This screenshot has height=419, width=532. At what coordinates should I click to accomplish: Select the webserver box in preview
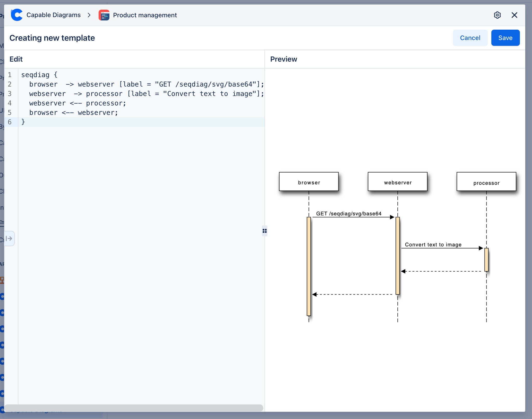(x=397, y=182)
